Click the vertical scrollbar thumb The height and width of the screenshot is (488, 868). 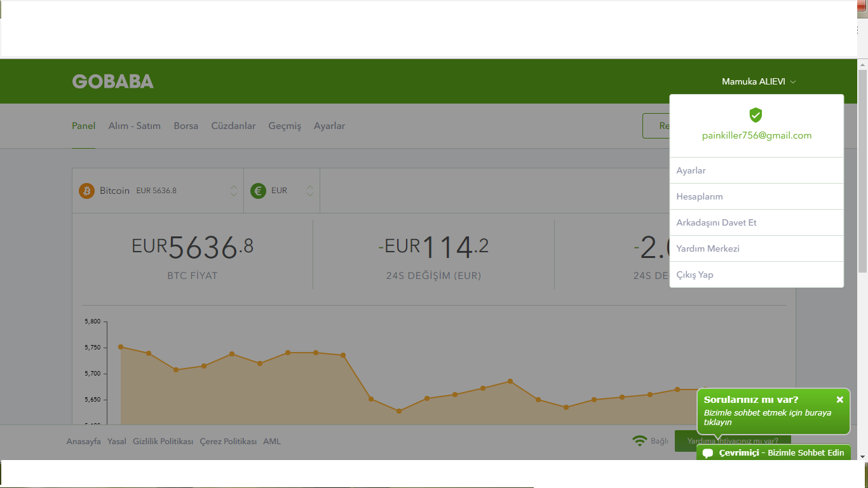(862, 172)
